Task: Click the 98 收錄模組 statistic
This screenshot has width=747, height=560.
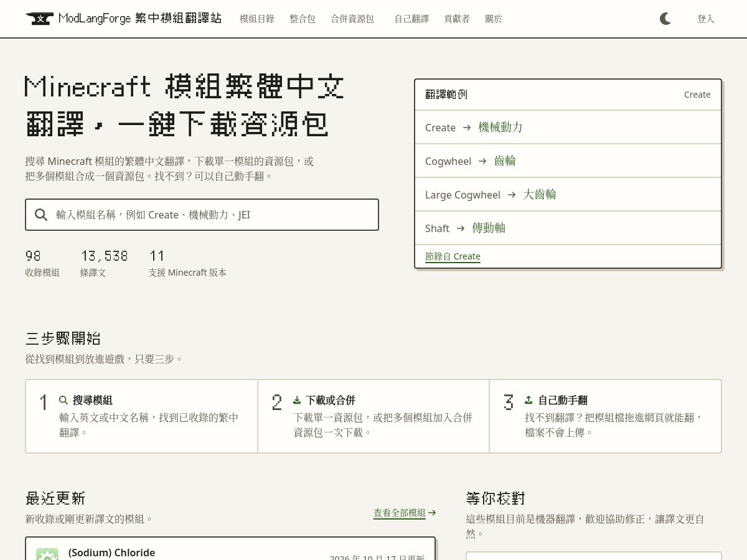Action: coord(42,264)
